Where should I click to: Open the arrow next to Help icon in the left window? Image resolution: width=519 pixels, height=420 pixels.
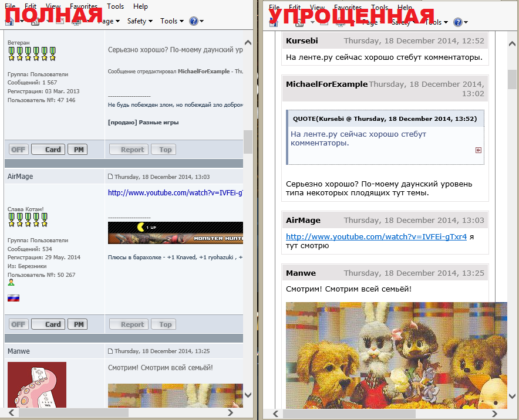[x=201, y=22]
